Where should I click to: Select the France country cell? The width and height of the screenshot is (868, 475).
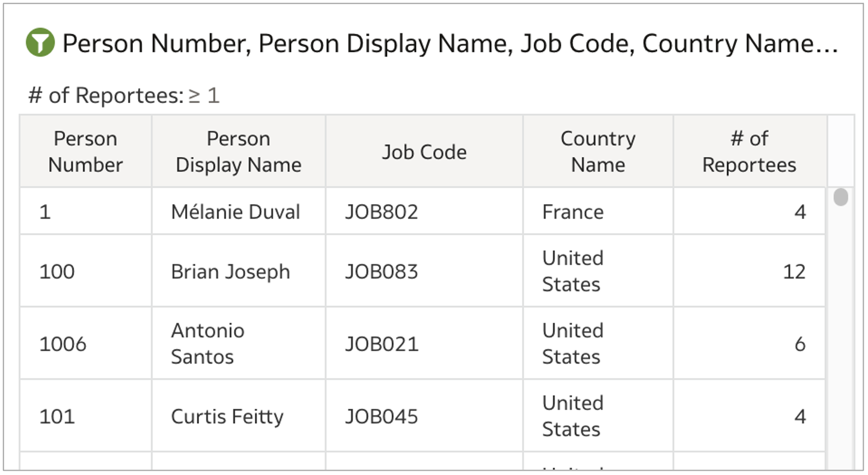(x=573, y=212)
